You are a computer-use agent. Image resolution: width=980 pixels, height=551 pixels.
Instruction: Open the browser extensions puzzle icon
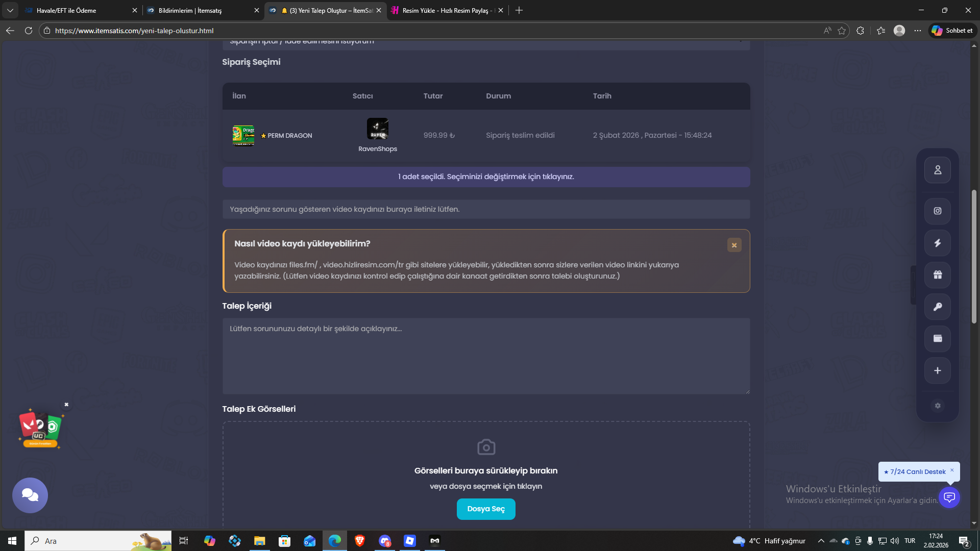pyautogui.click(x=860, y=31)
